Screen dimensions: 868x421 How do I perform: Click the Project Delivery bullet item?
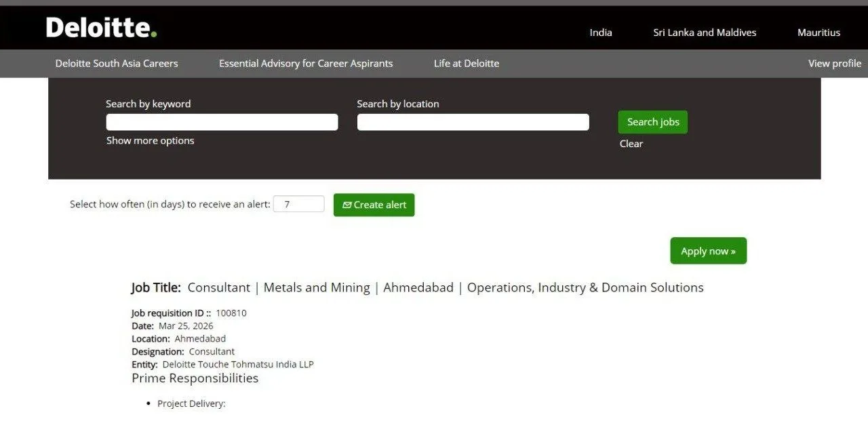(191, 404)
